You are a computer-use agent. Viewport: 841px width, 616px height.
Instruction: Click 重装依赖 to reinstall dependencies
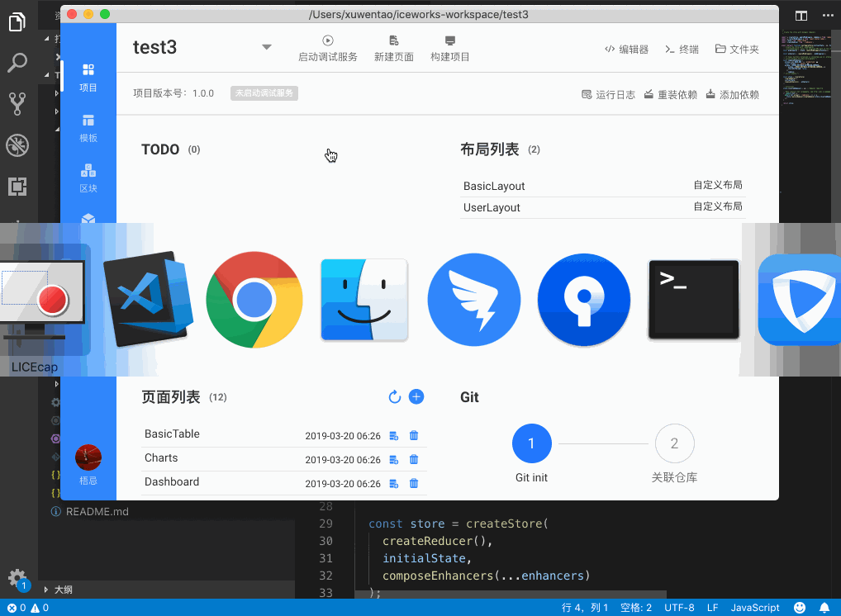[671, 95]
